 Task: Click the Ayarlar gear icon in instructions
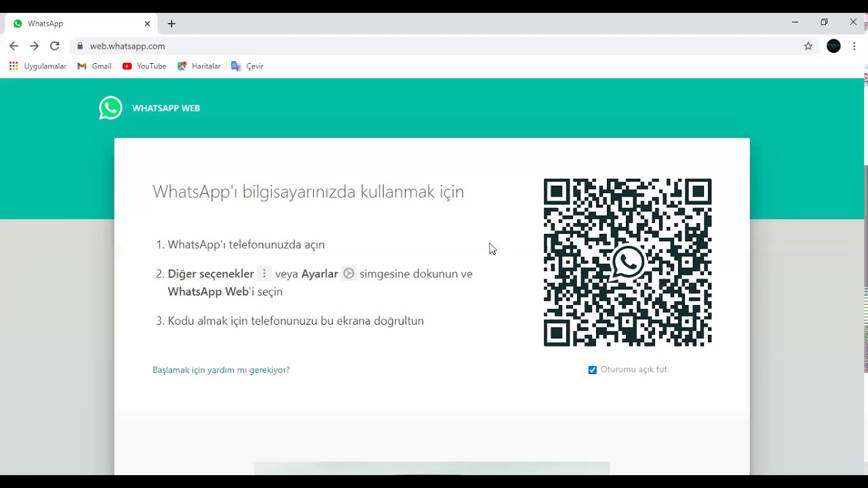point(349,274)
